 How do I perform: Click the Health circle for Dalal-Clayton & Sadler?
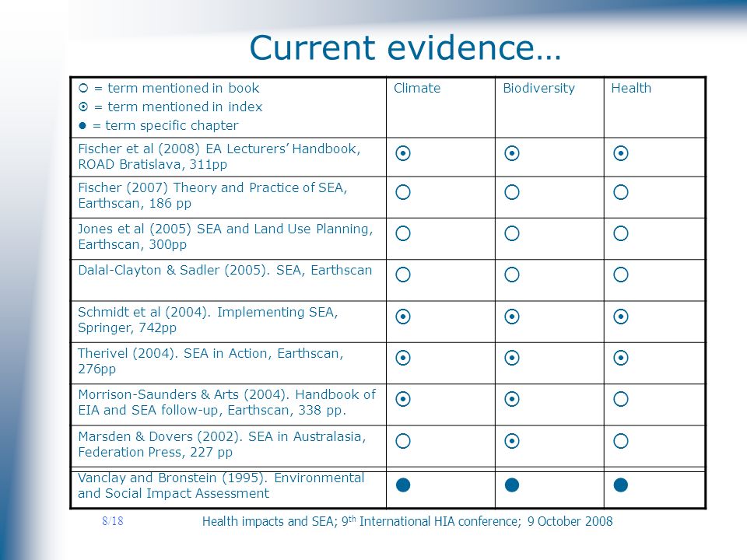click(x=621, y=275)
